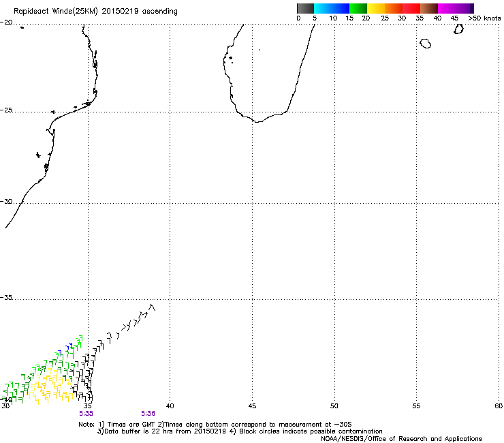
Task: Click the latitude label '-30' on left axis
Action: pos(6,201)
